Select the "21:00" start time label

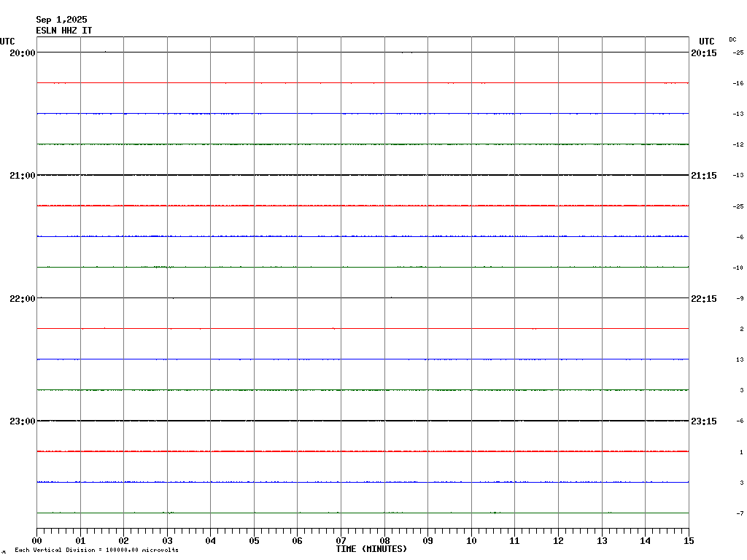pyautogui.click(x=23, y=176)
